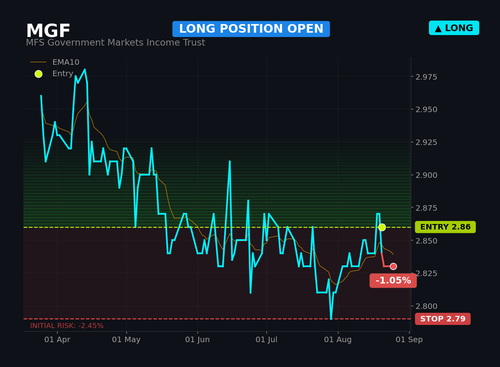Viewport: 500px width, 367px height.
Task: Click the 01 Sep axis label
Action: [x=409, y=340]
